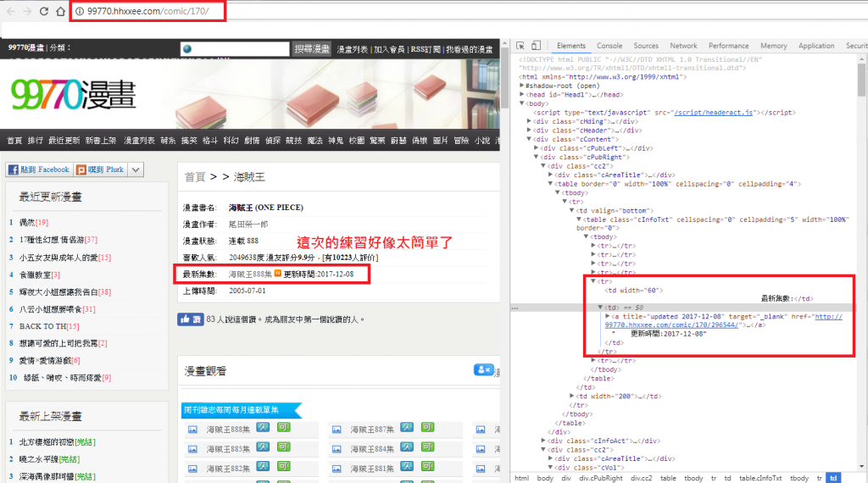Go to browser home icon

tap(60, 11)
